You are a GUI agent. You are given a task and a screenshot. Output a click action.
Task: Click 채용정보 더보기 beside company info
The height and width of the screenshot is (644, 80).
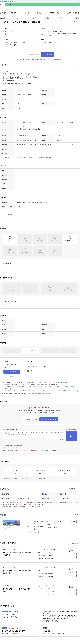click(x=71, y=522)
